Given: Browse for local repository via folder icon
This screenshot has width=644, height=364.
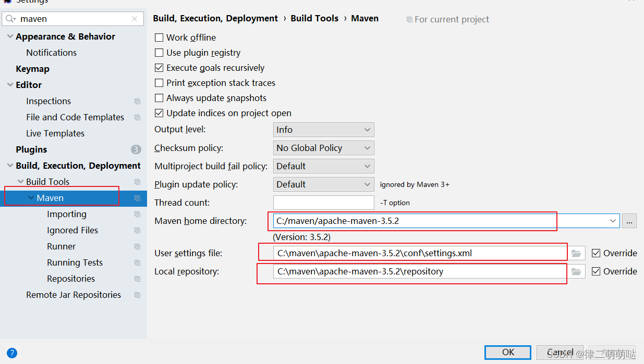Looking at the screenshot, I should tap(576, 271).
